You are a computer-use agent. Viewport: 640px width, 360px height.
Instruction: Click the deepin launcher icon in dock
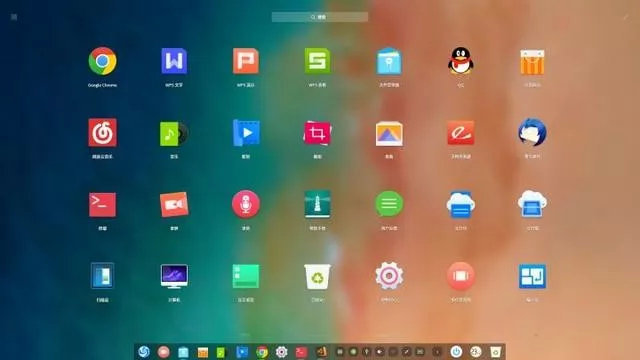click(x=144, y=351)
